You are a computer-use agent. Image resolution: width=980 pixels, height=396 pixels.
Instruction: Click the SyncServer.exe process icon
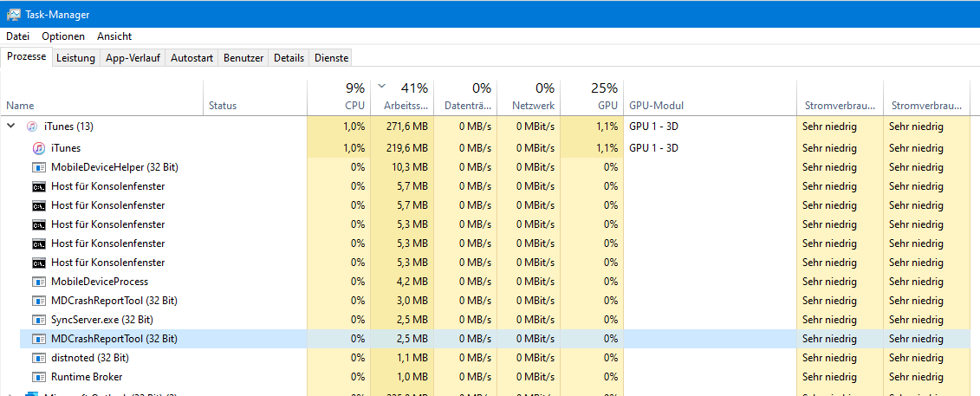click(39, 320)
